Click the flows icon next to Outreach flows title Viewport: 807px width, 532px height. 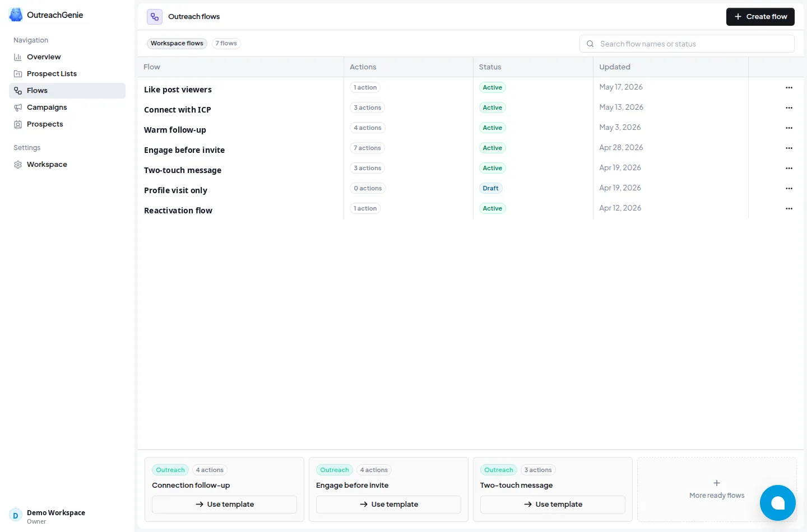[x=155, y=17]
